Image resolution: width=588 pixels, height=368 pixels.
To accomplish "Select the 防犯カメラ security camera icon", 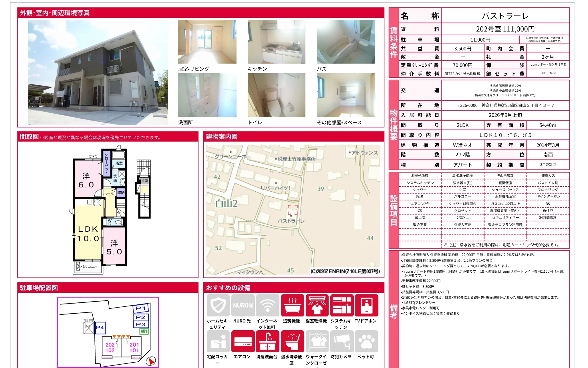I will coord(342,341).
